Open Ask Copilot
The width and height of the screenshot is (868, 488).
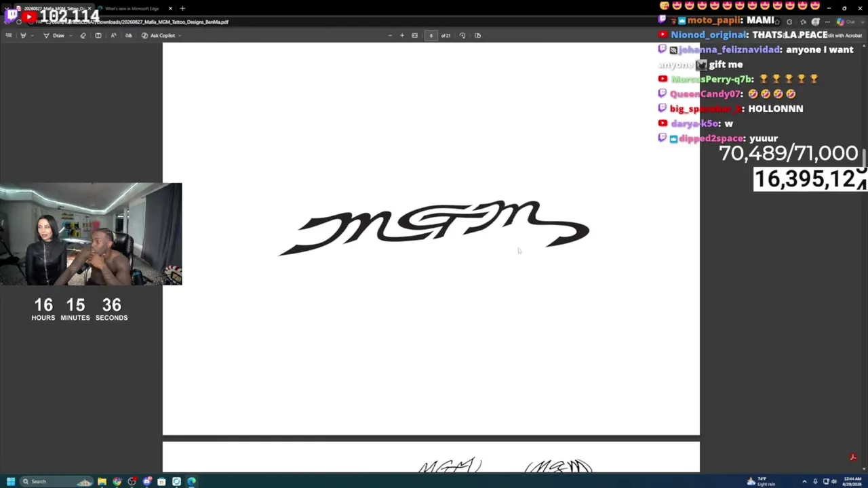tap(158, 35)
